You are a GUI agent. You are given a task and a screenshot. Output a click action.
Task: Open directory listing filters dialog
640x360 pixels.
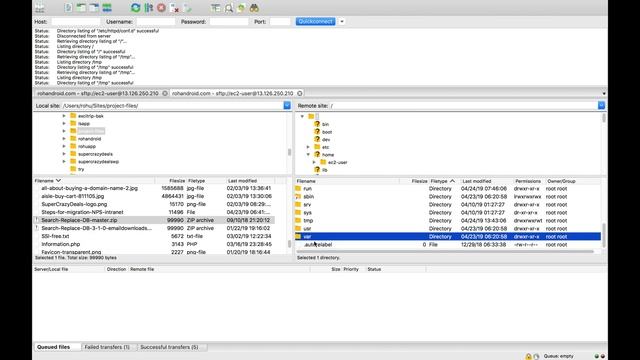click(x=216, y=8)
